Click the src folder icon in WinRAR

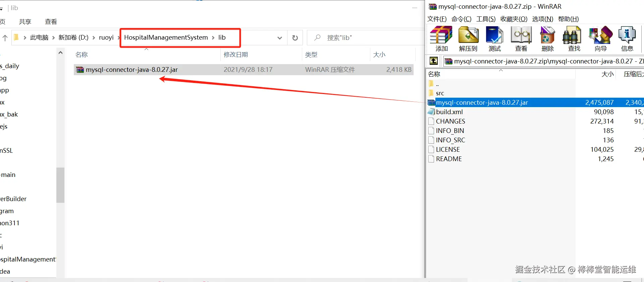[x=431, y=93]
